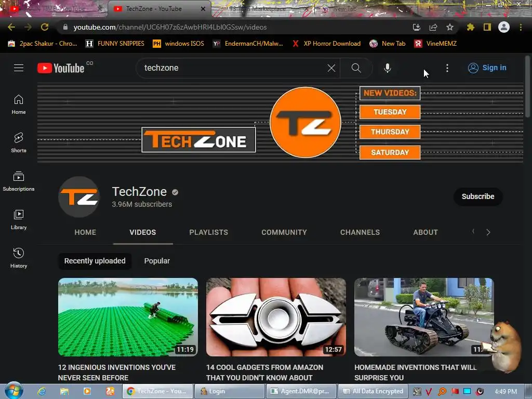Open Chrome profile avatar
Viewport: 532px width, 399px height.
point(504,27)
